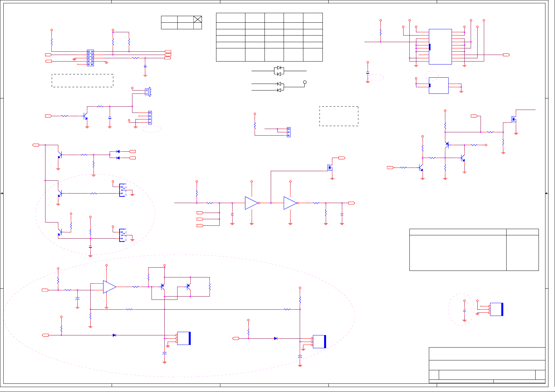Select the large multi-pin IC body
The width and height of the screenshot is (555, 392).
click(440, 47)
